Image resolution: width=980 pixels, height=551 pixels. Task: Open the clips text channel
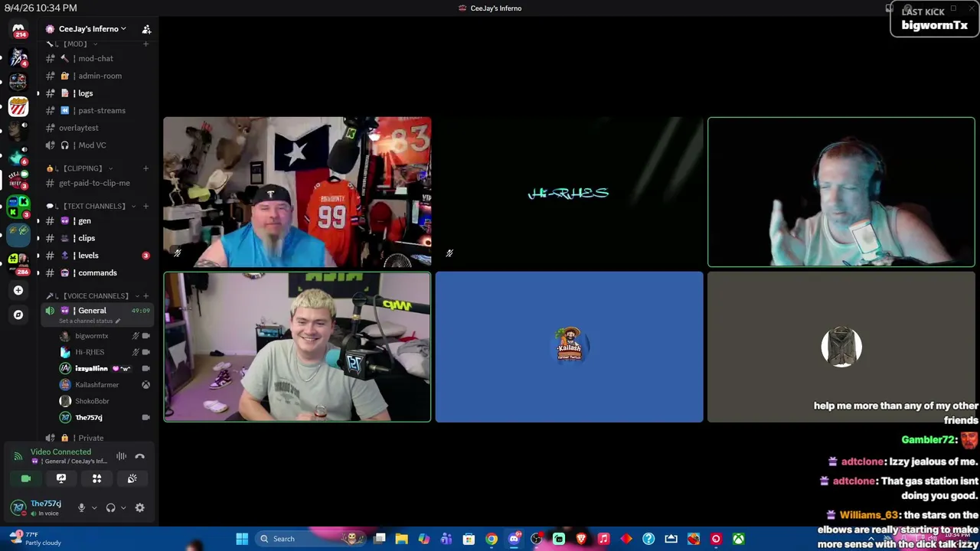coord(97,238)
